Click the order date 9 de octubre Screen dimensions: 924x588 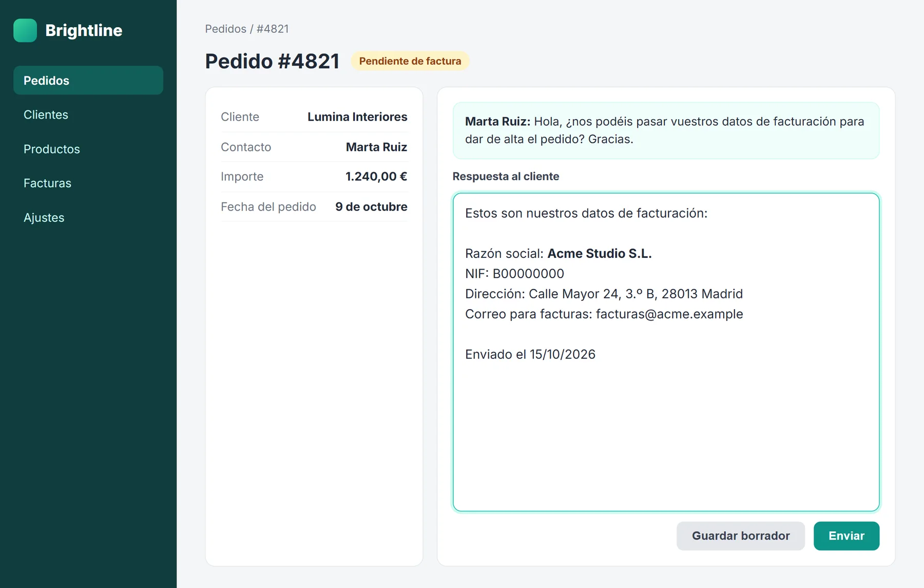371,206
